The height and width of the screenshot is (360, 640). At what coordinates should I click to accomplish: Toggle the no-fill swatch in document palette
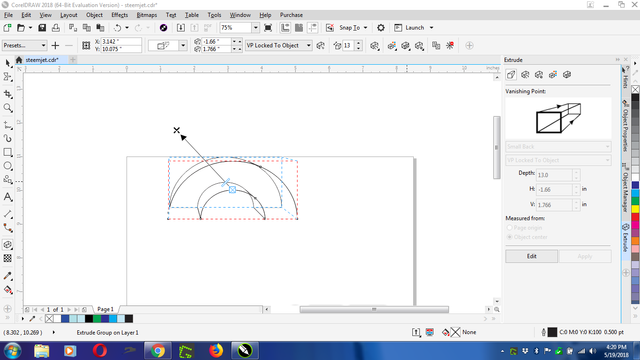(49, 319)
